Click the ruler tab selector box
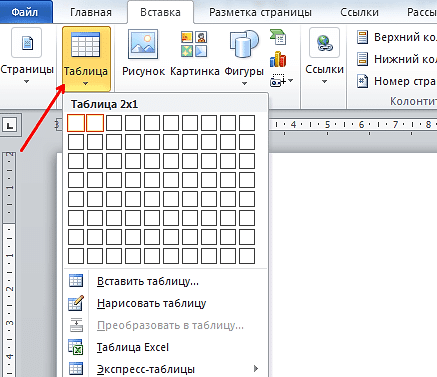The width and height of the screenshot is (437, 377). [x=11, y=125]
